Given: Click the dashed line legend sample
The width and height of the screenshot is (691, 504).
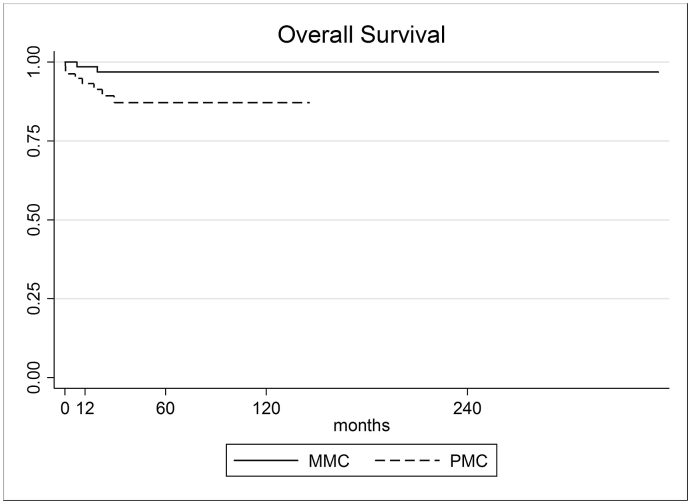Looking at the screenshot, I should click(x=407, y=461).
